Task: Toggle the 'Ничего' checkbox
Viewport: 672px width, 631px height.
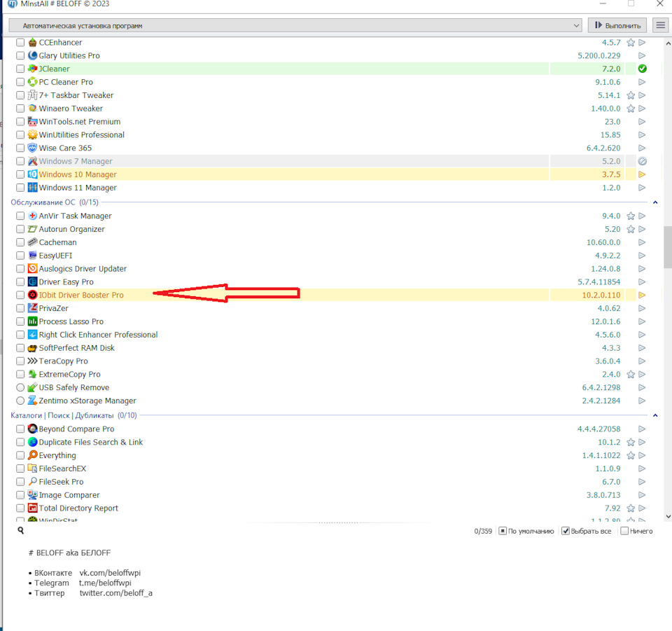Action: tap(624, 531)
